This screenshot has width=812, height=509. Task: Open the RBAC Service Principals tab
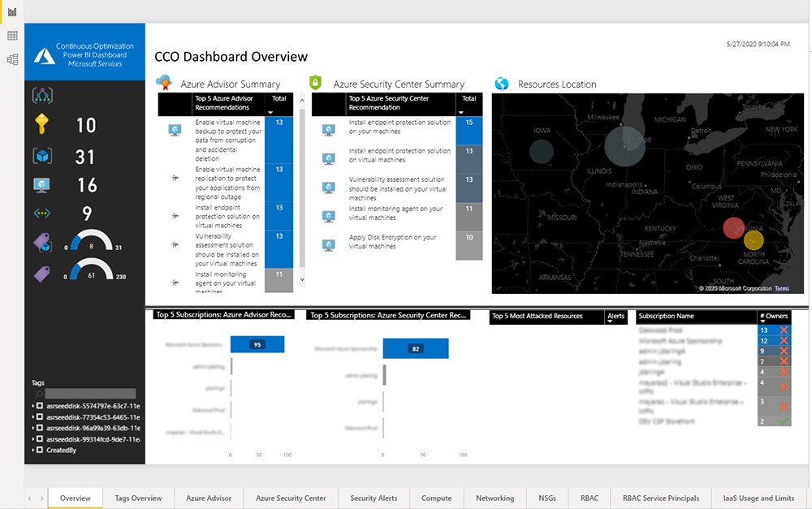[x=661, y=498]
